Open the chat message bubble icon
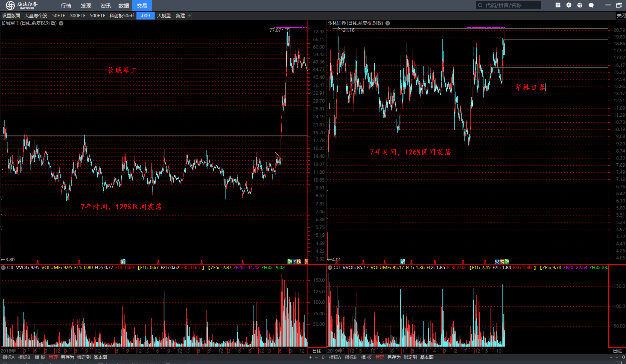The height and width of the screenshot is (364, 626). [x=591, y=5]
